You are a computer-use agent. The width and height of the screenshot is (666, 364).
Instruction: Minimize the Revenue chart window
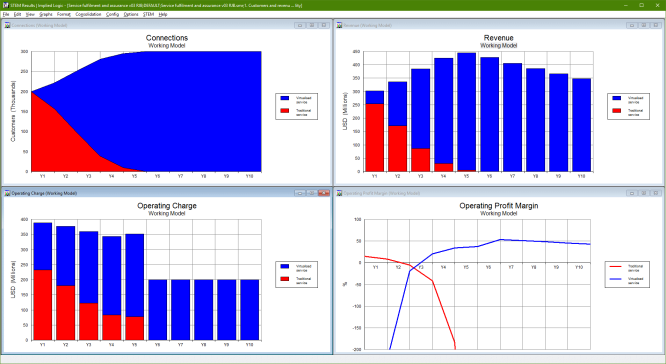pyautogui.click(x=632, y=25)
